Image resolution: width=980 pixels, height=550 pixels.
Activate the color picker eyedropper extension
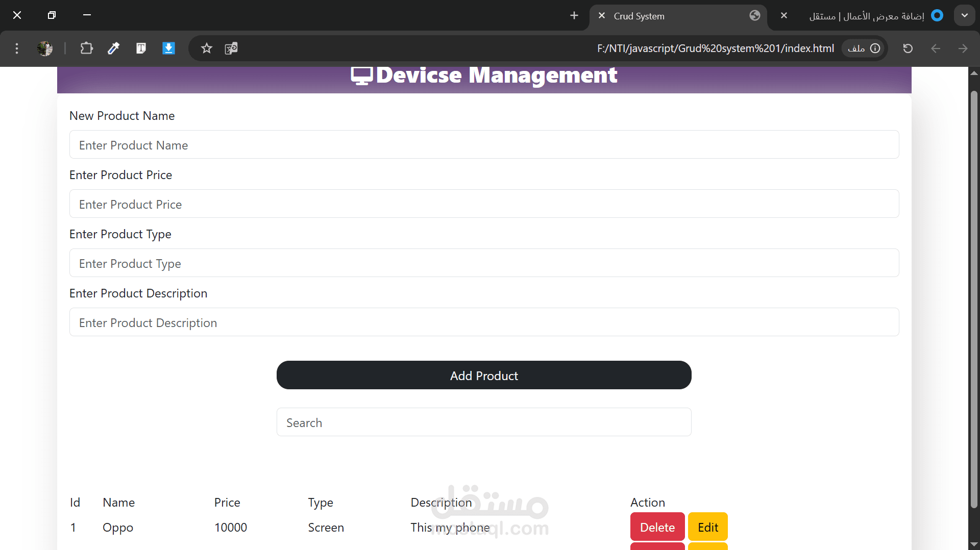[113, 48]
